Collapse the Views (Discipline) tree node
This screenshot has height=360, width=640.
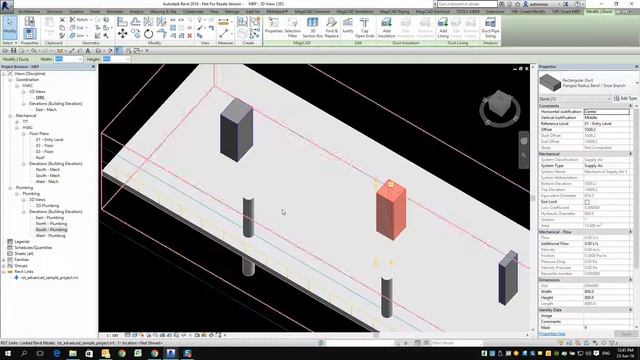pos(4,74)
